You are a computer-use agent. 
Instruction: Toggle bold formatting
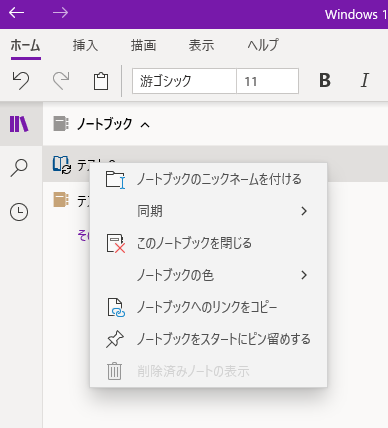[325, 80]
